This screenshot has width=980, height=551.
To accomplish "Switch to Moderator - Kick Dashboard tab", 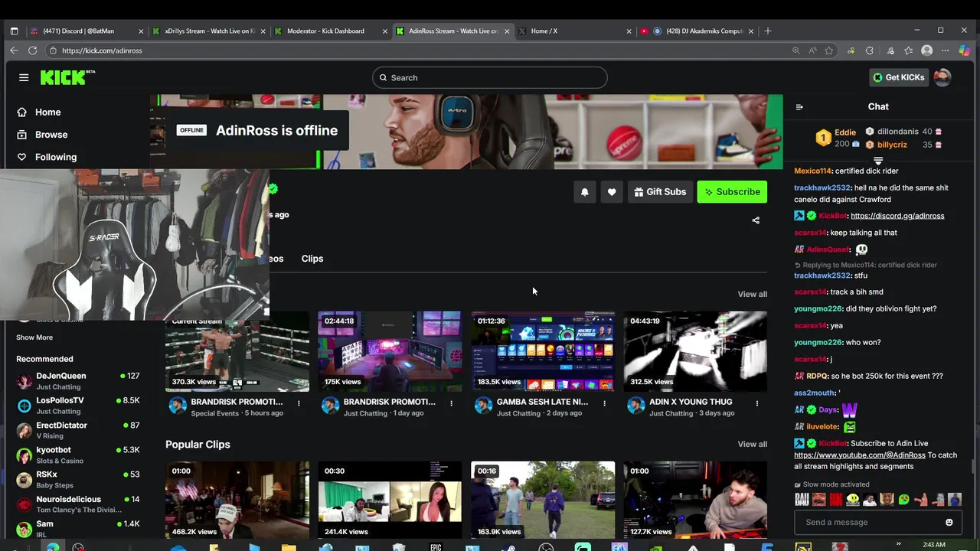I will point(331,31).
